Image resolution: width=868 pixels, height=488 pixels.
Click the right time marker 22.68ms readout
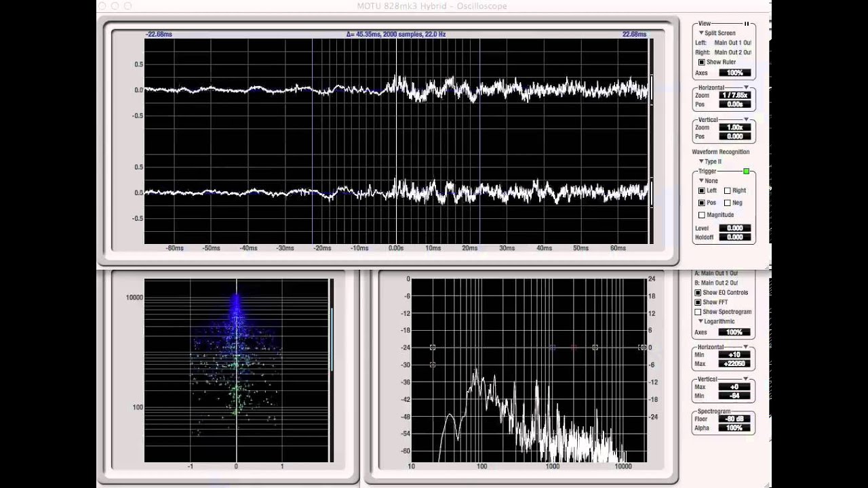point(634,34)
